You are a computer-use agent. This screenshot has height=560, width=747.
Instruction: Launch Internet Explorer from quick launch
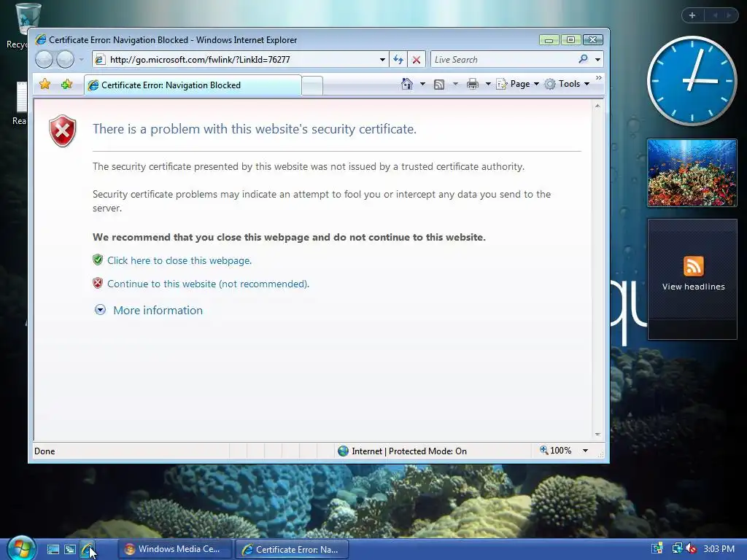click(87, 550)
